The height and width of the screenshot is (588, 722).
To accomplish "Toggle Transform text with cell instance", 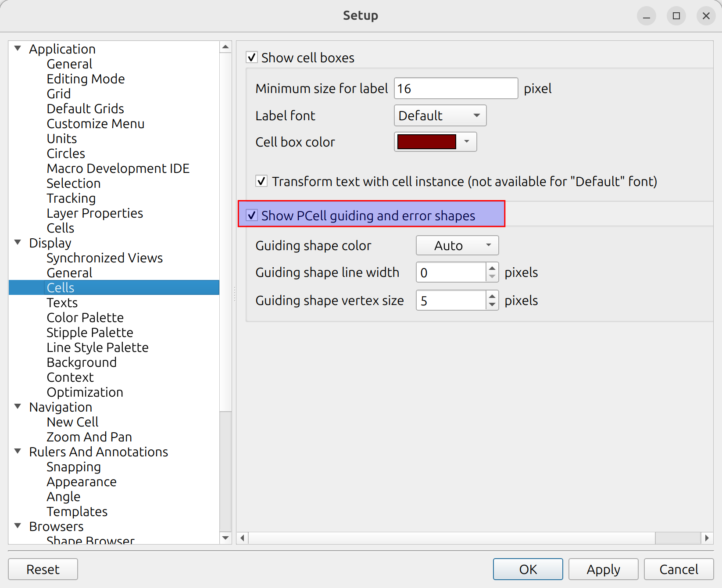I will (x=261, y=181).
